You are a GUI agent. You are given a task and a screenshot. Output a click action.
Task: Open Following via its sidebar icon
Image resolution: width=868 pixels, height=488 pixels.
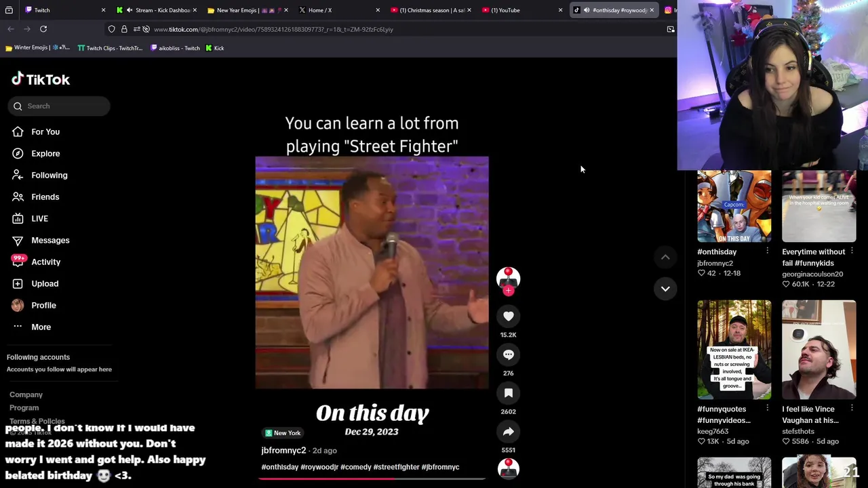tap(18, 175)
